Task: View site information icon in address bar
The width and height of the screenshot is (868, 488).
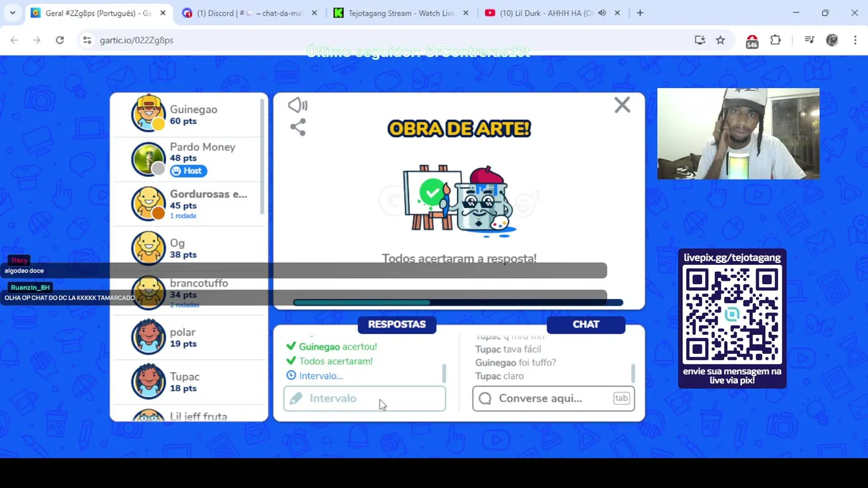Action: pos(87,40)
